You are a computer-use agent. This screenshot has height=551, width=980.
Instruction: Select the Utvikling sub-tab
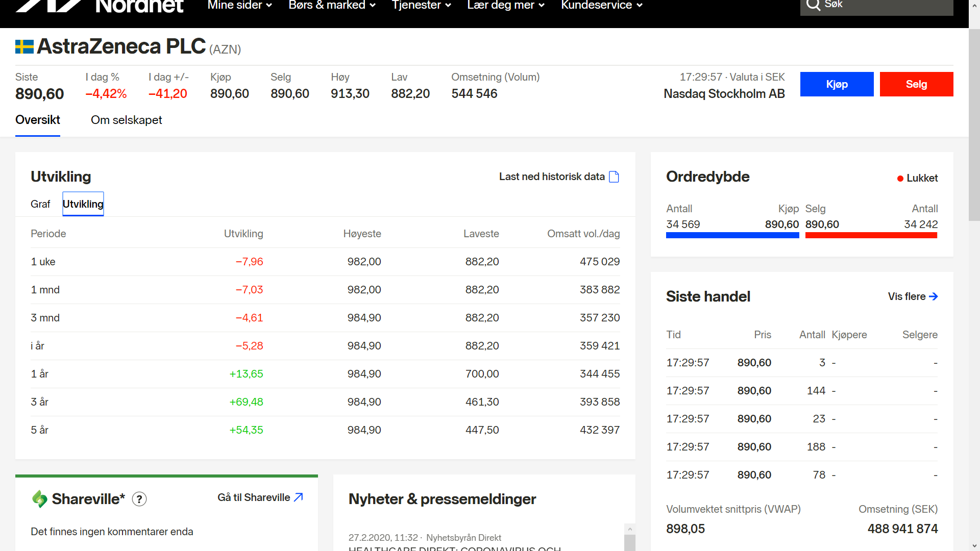point(83,204)
